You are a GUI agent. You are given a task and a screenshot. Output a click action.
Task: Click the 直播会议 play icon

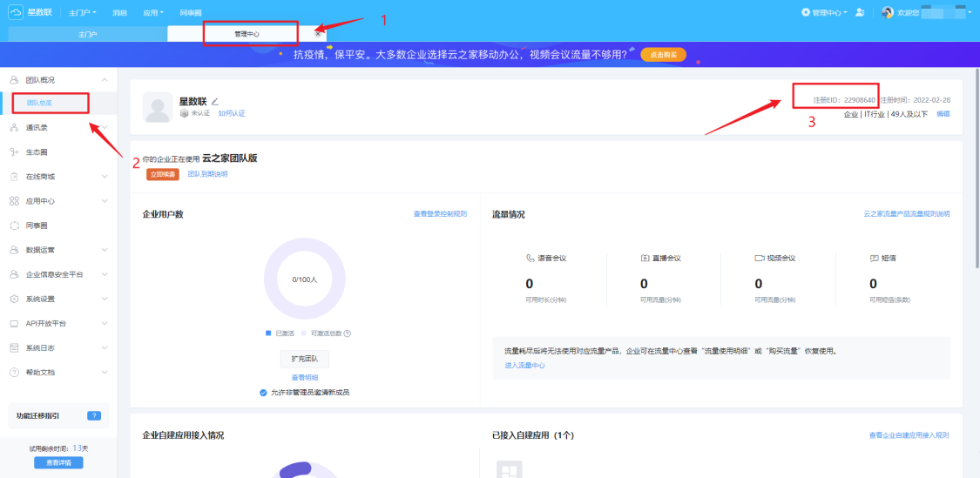(645, 258)
